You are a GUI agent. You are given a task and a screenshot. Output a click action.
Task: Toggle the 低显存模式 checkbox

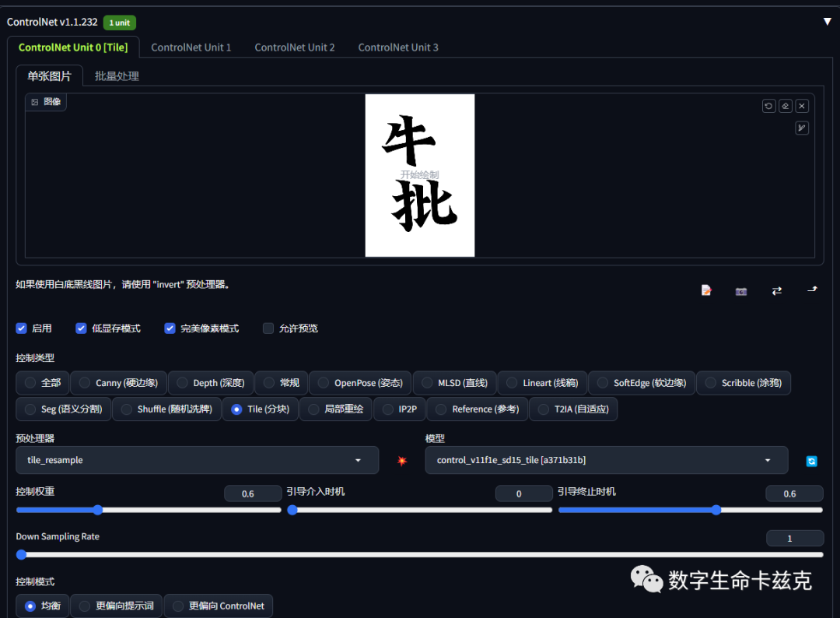(81, 328)
